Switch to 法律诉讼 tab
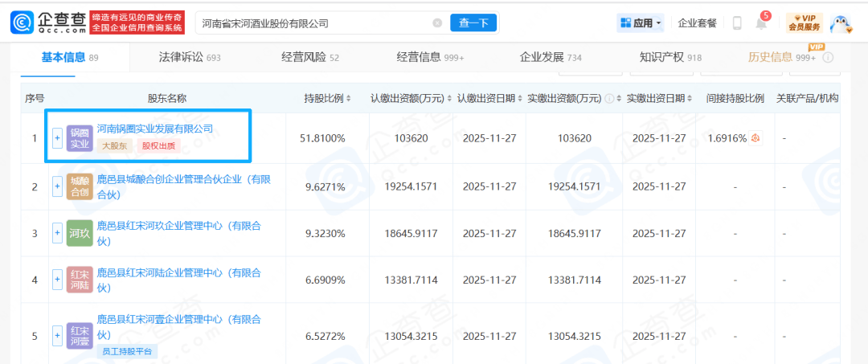The image size is (868, 364). click(190, 57)
